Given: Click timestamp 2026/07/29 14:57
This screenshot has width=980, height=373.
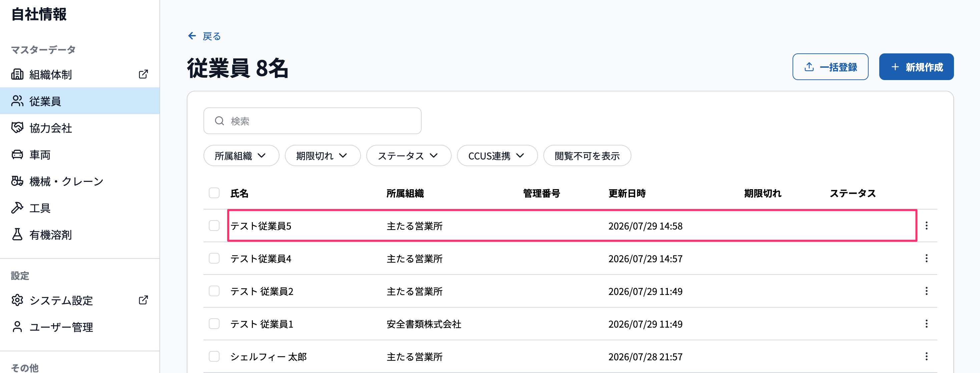Looking at the screenshot, I should [645, 259].
